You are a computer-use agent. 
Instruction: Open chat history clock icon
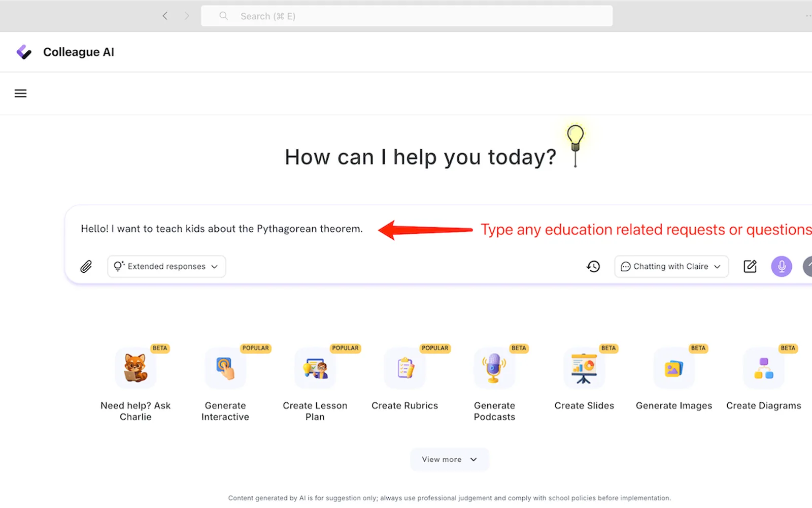coord(593,266)
